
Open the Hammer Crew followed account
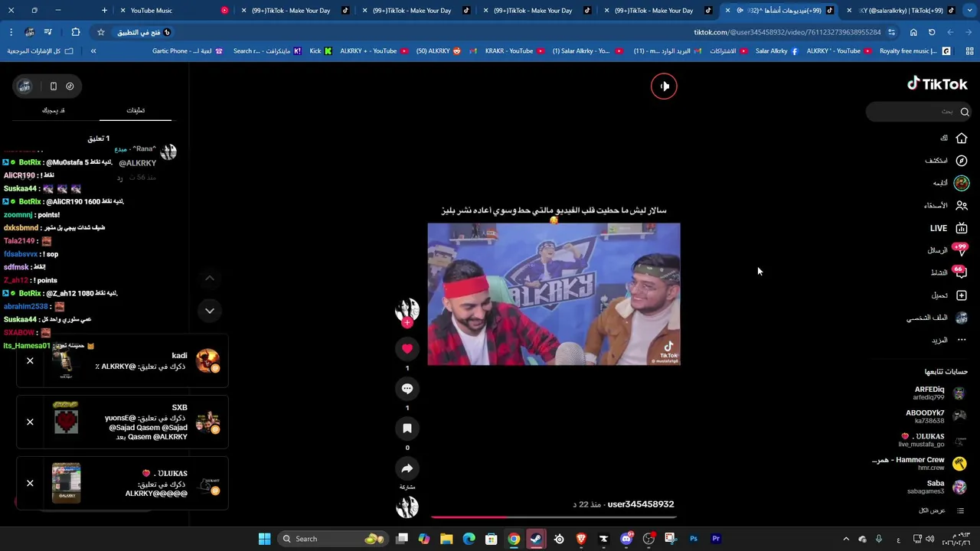[x=919, y=463]
